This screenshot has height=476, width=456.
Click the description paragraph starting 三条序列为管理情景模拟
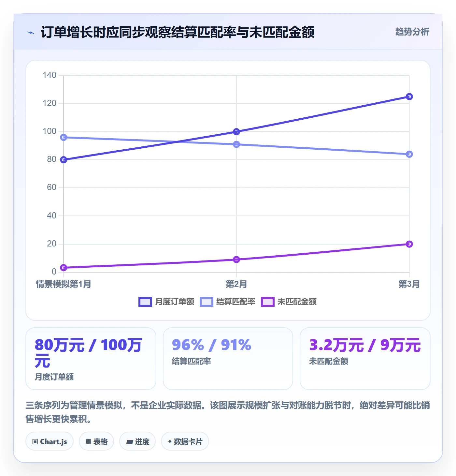(228, 412)
